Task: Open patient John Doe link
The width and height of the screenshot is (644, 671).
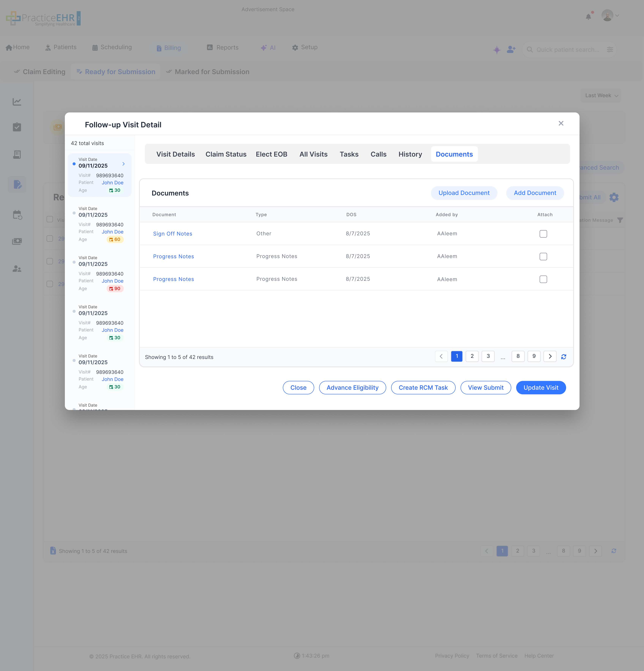Action: [112, 182]
